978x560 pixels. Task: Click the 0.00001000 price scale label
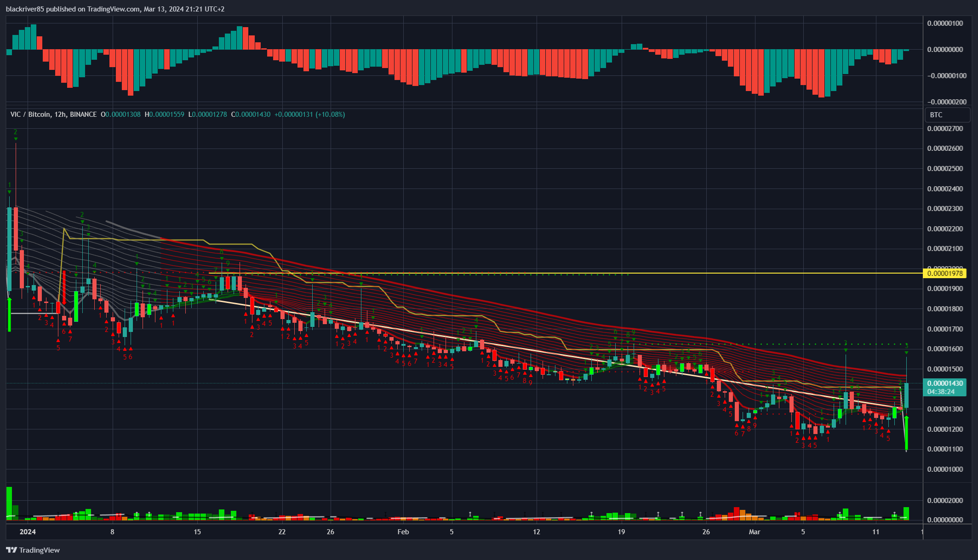(944, 469)
